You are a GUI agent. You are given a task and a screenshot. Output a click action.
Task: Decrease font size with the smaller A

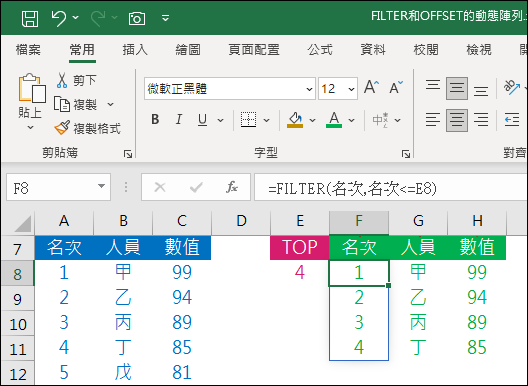click(x=396, y=87)
